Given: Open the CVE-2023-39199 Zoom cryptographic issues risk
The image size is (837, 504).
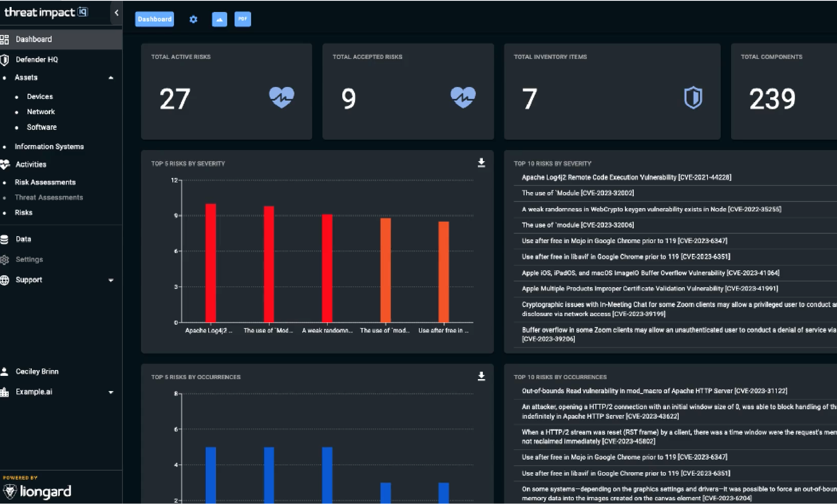Looking at the screenshot, I should (679, 309).
